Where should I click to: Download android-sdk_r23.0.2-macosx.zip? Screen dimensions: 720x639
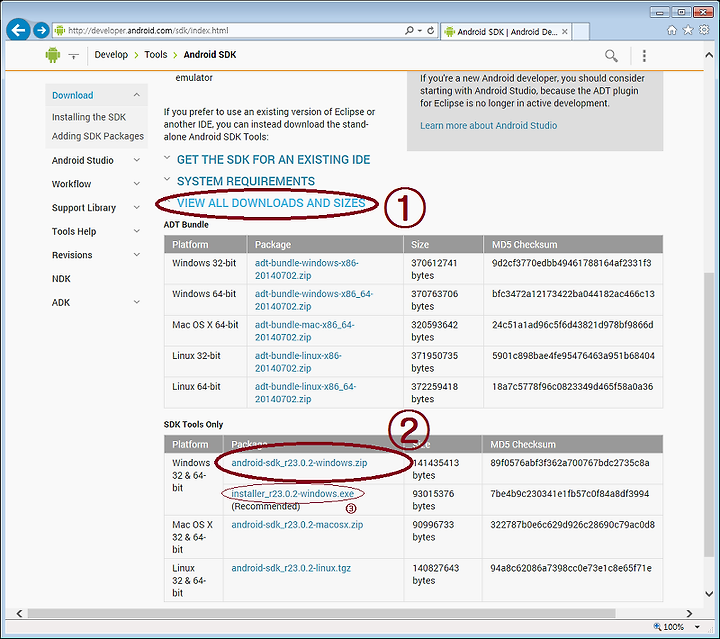point(297,524)
